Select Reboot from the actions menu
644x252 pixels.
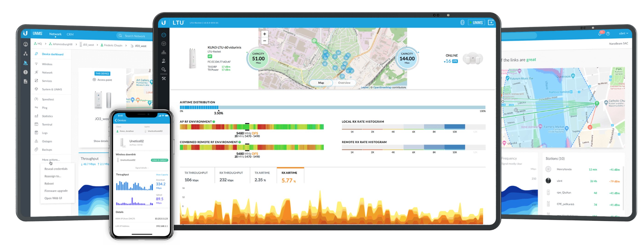(49, 184)
